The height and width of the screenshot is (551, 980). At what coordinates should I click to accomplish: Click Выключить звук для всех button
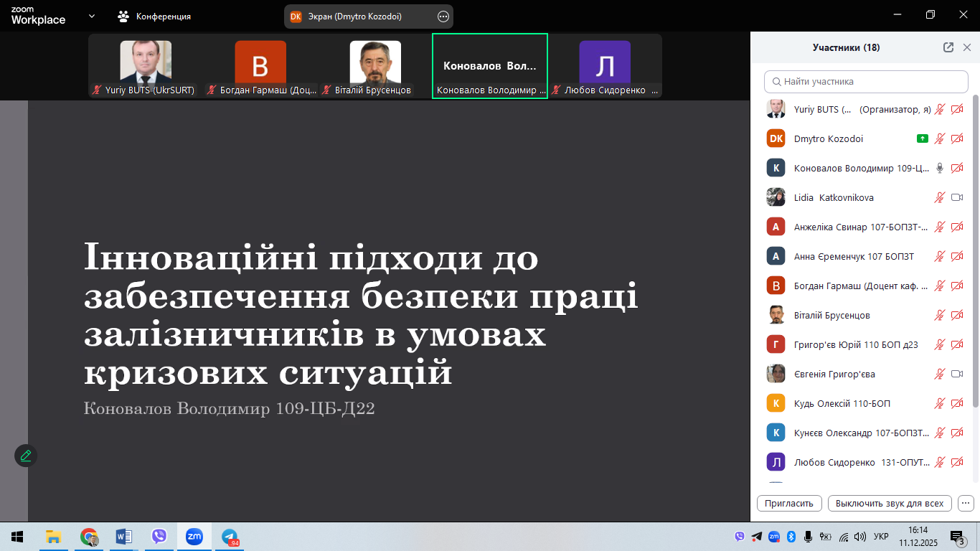[x=890, y=503]
